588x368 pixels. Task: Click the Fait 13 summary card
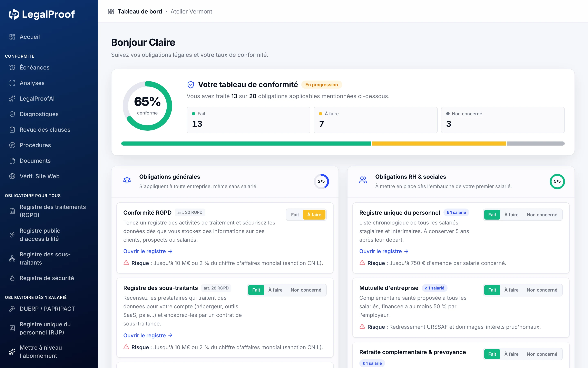(x=248, y=120)
